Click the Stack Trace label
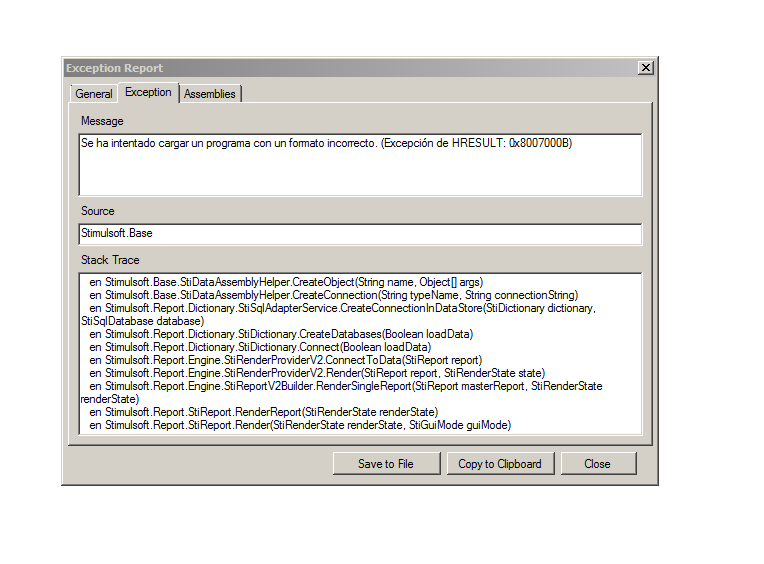The height and width of the screenshot is (564, 764). pyautogui.click(x=110, y=260)
